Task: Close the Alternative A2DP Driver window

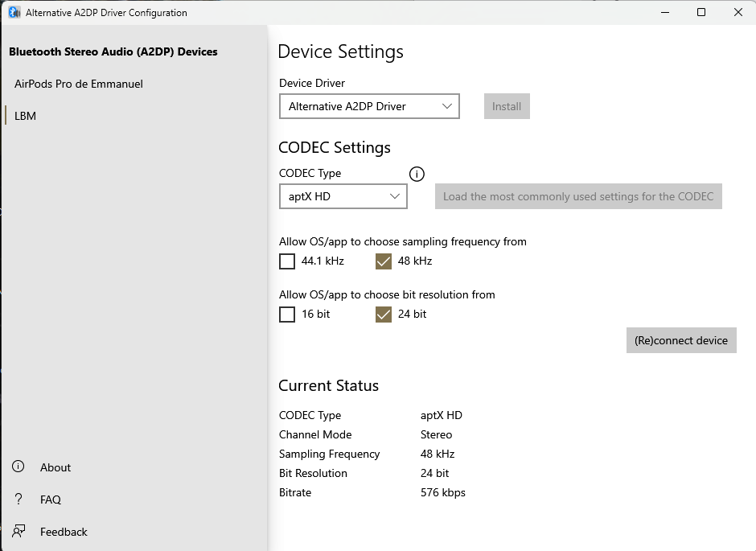Action: click(738, 13)
